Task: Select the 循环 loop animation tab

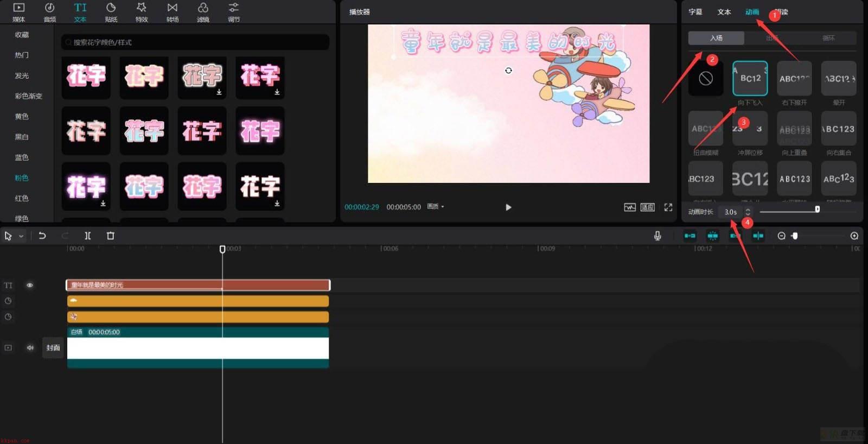Action: coord(828,38)
